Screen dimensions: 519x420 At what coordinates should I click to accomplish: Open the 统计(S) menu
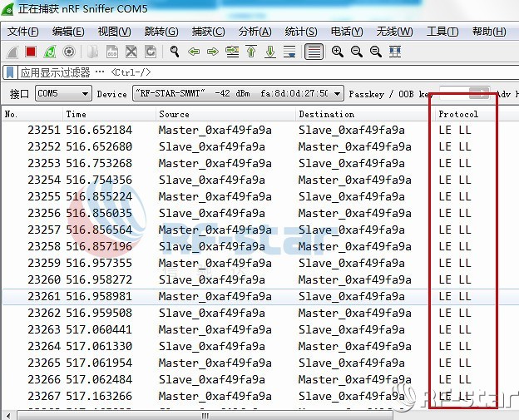point(300,32)
